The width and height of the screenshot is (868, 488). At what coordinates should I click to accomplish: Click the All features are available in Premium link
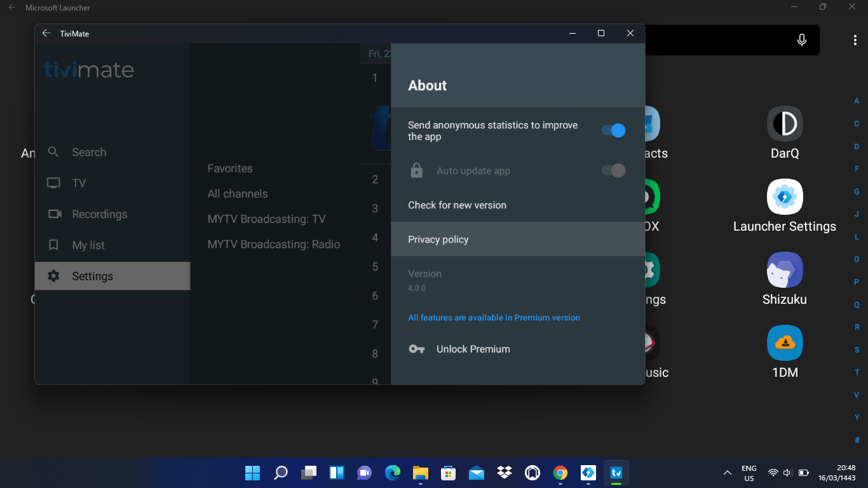[494, 318]
